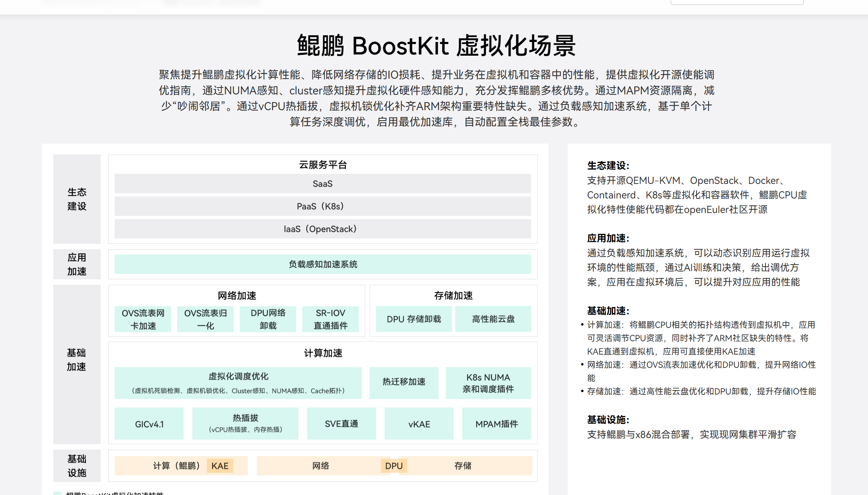Click the vKAE block
This screenshot has height=495, width=868.
point(419,424)
